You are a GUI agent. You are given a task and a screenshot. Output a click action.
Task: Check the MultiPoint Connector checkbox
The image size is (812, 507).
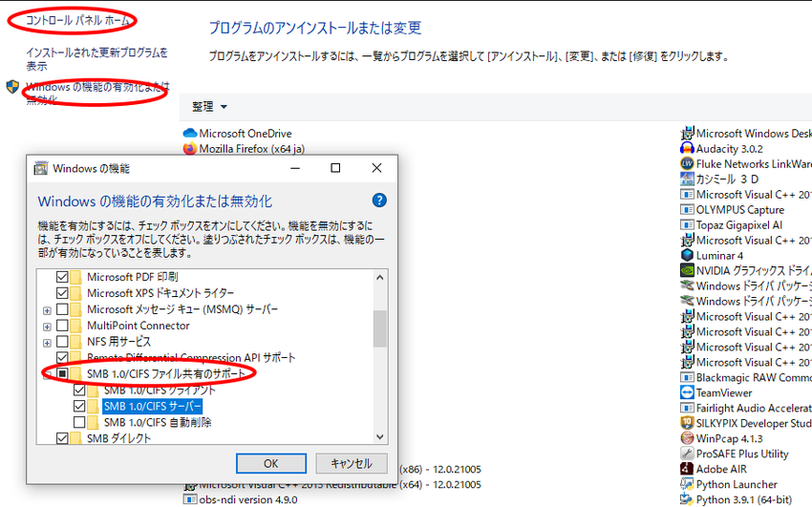click(62, 326)
